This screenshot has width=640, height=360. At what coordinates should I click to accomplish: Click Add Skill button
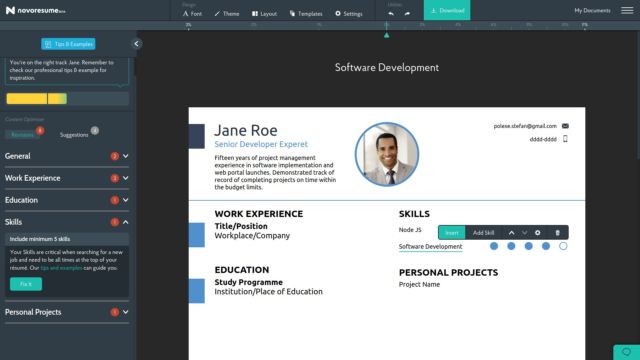[483, 233]
